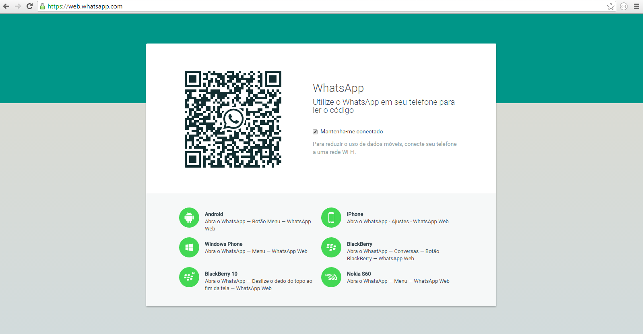Click the Windows Phone instructions text
The height and width of the screenshot is (334, 644).
click(x=256, y=251)
